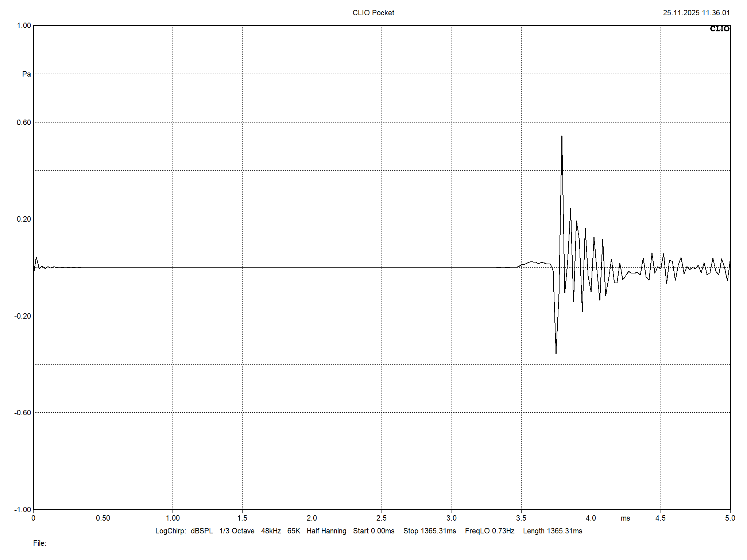Click the tallest positive impulse peak
Image resolution: width=747 pixels, height=560 pixels.
562,137
